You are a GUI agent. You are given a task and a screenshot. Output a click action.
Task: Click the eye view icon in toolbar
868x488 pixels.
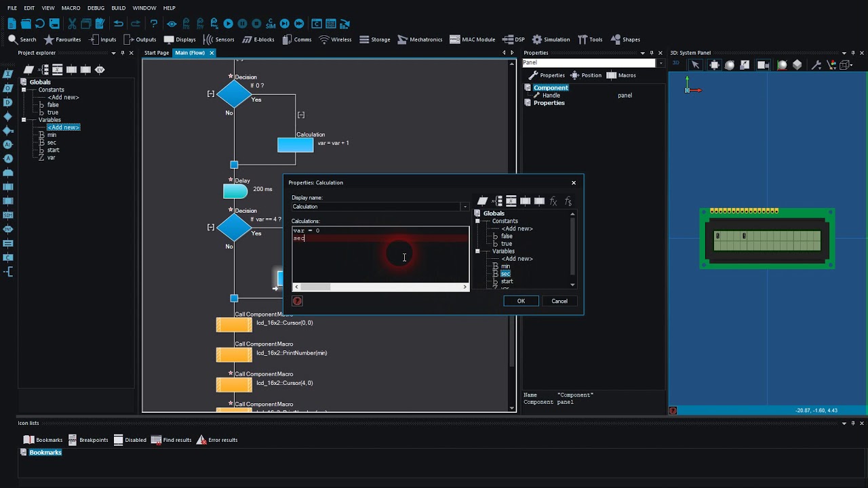[x=172, y=24]
